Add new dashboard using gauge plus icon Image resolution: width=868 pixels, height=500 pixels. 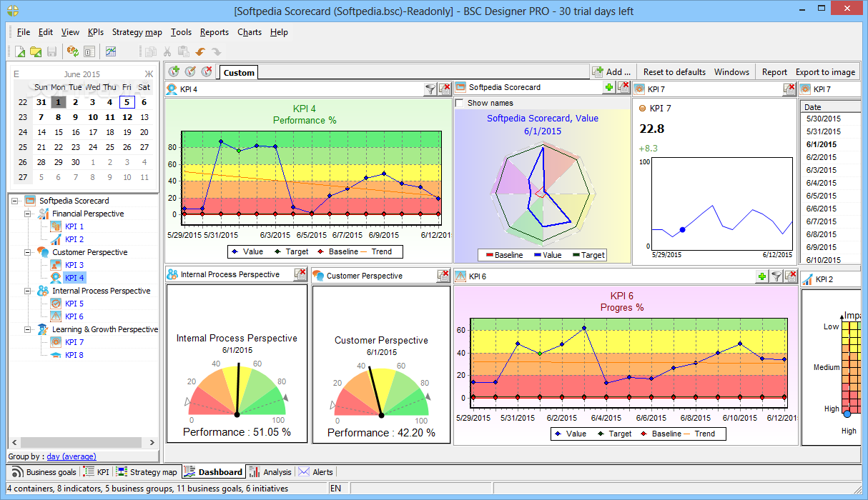point(174,71)
